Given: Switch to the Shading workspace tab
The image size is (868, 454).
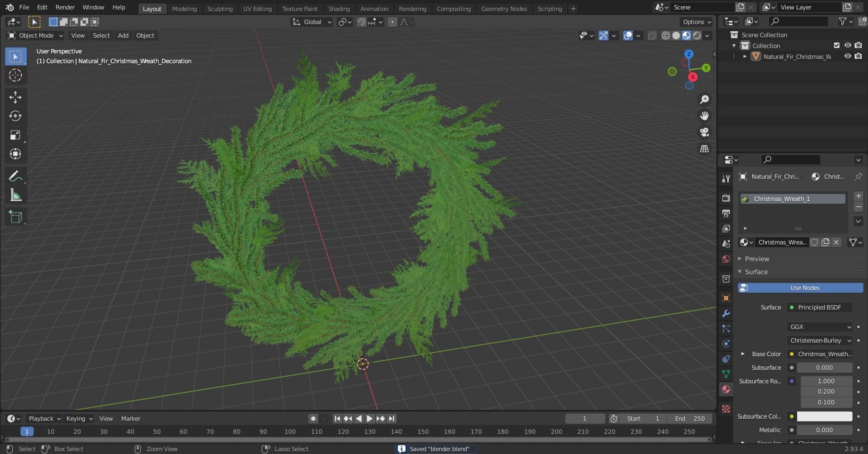Looking at the screenshot, I should (x=339, y=9).
